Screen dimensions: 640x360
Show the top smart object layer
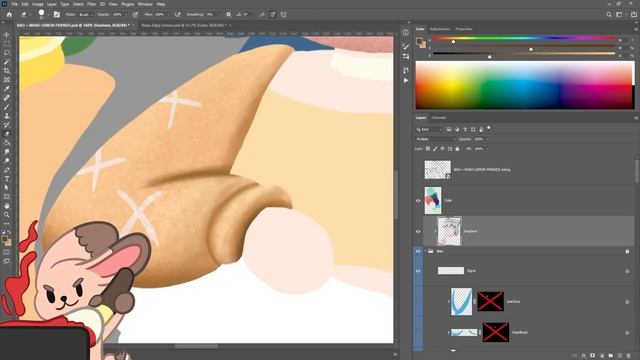coord(418,169)
